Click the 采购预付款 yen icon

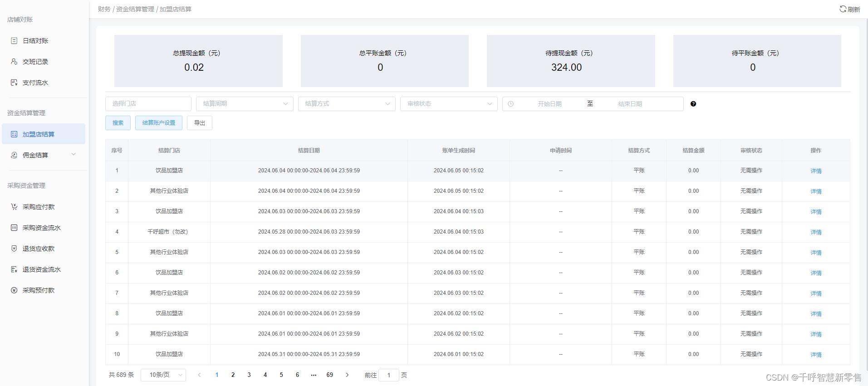click(14, 290)
